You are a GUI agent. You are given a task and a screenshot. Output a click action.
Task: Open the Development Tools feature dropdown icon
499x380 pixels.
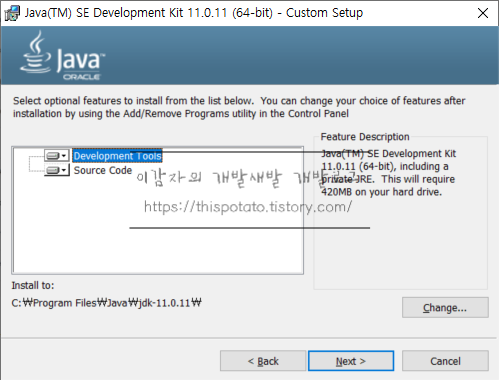(57, 156)
